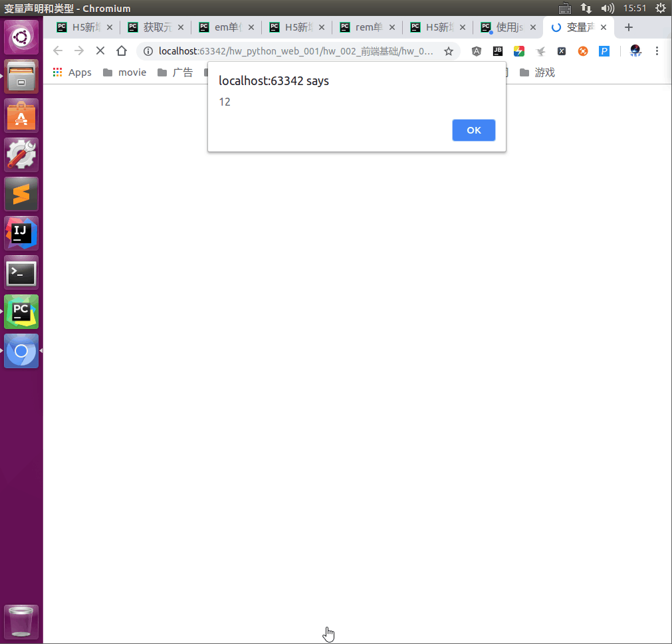672x644 pixels.
Task: Switch to PyCharm in the launcher
Action: [x=21, y=312]
